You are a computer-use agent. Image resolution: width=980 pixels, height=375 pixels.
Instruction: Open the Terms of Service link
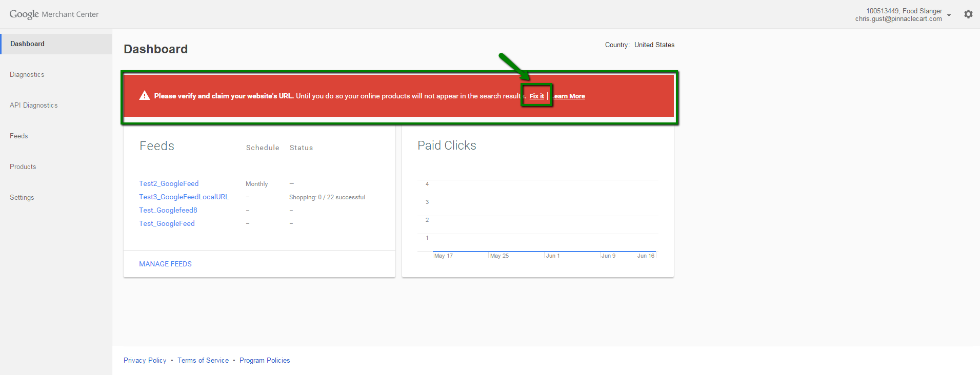tap(203, 361)
